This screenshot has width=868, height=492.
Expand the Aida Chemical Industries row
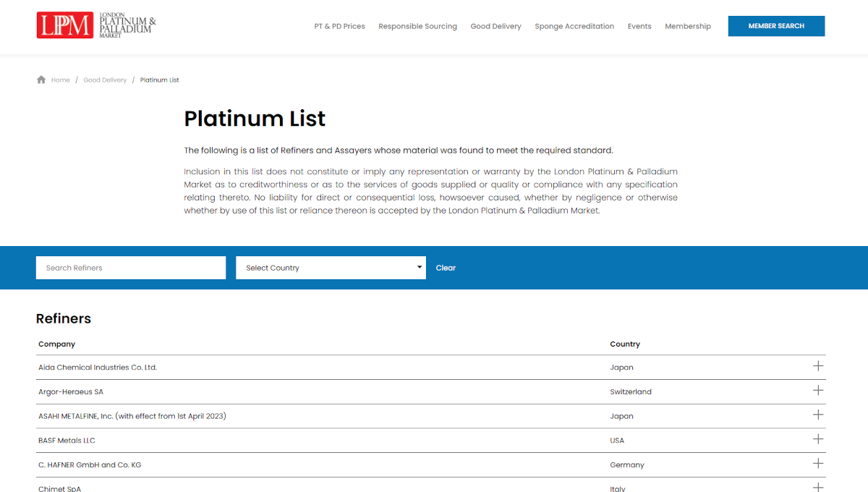point(817,366)
